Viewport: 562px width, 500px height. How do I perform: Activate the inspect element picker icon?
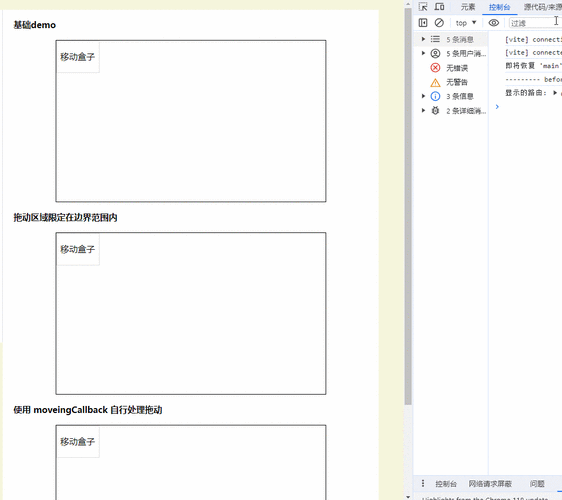423,7
